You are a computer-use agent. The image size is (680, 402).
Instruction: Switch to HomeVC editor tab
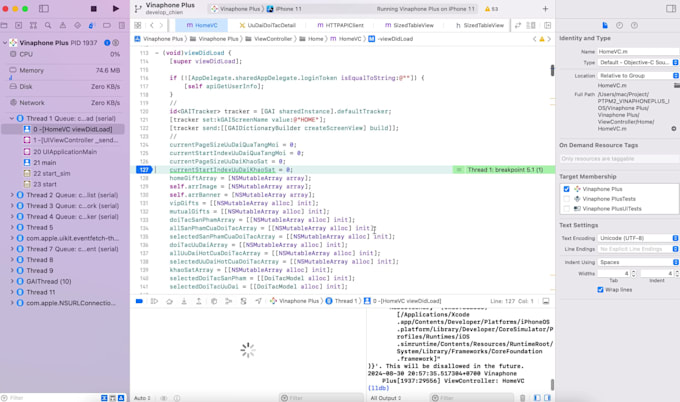click(202, 26)
